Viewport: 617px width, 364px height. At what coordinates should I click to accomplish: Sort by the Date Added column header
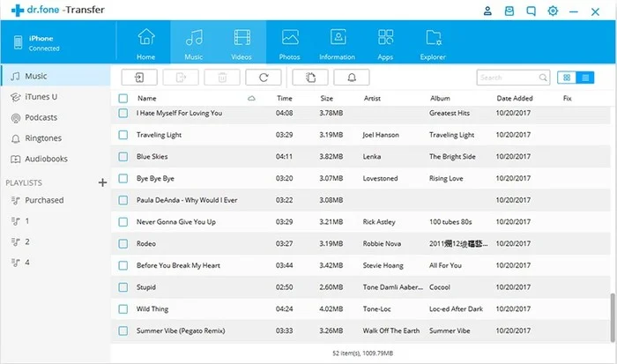515,99
